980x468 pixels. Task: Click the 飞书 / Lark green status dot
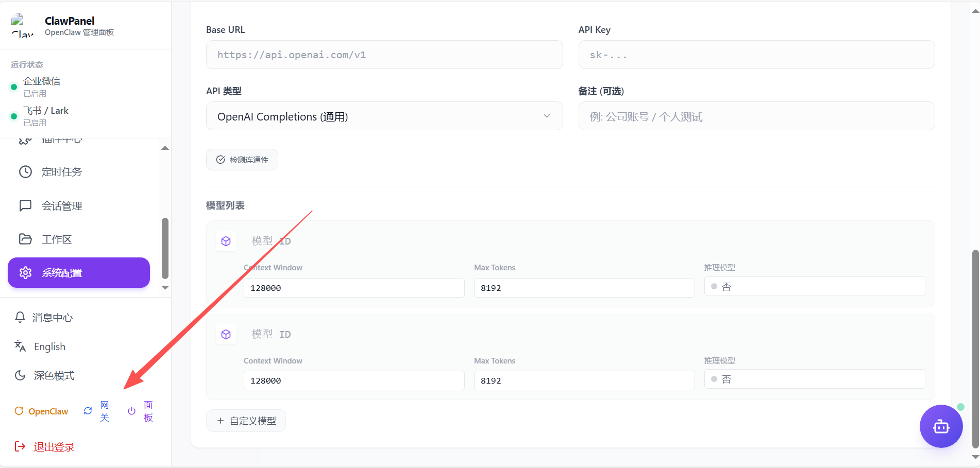(14, 116)
